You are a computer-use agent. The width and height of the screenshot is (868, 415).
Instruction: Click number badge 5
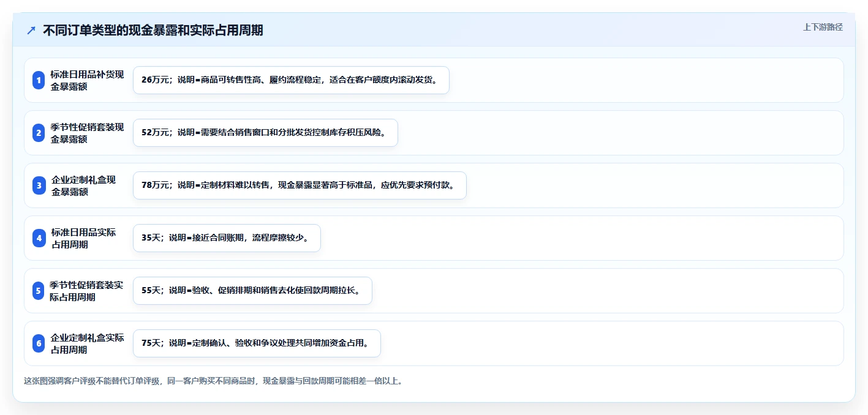[x=39, y=291]
